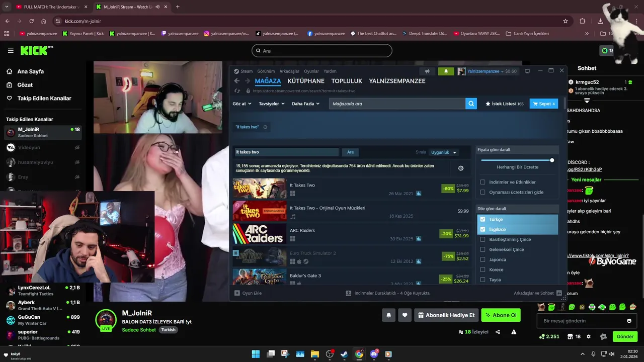Image resolution: width=644 pixels, height=362 pixels.
Task: Remove the "it takes two" search tag
Action: tap(265, 127)
